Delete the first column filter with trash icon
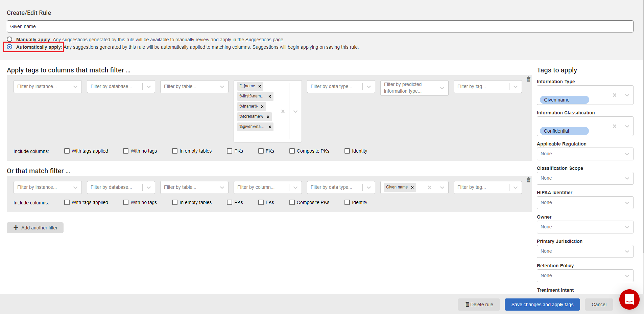The image size is (644, 314). (528, 79)
